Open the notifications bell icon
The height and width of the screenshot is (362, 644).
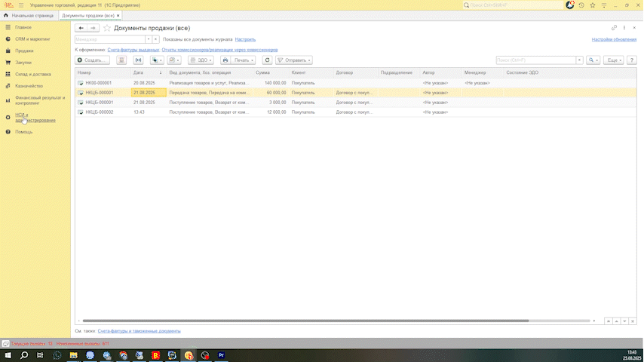pos(569,5)
